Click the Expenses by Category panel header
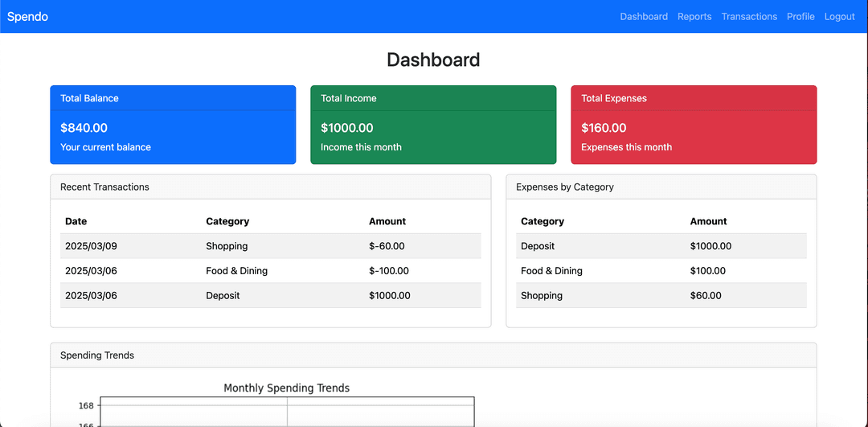The height and width of the screenshot is (427, 868). [661, 187]
